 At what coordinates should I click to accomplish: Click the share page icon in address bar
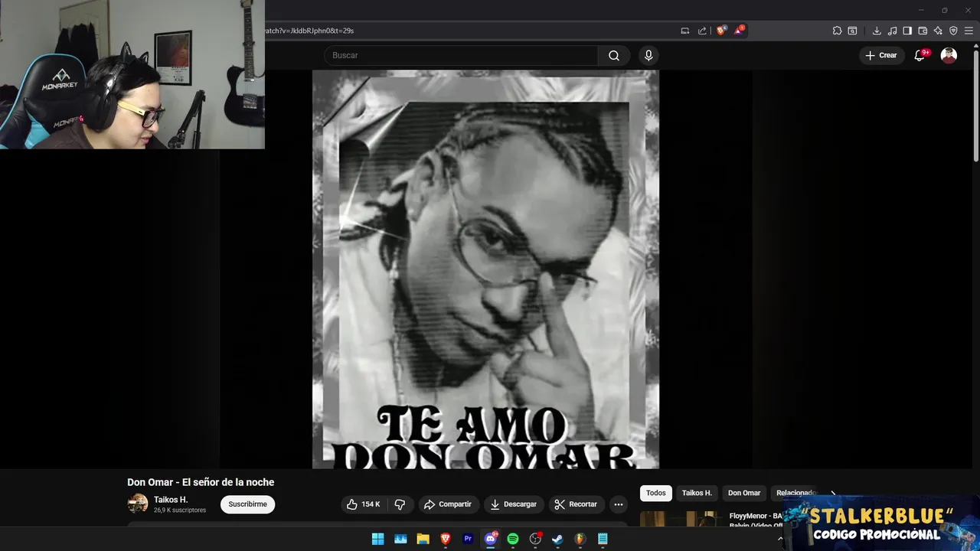point(702,31)
